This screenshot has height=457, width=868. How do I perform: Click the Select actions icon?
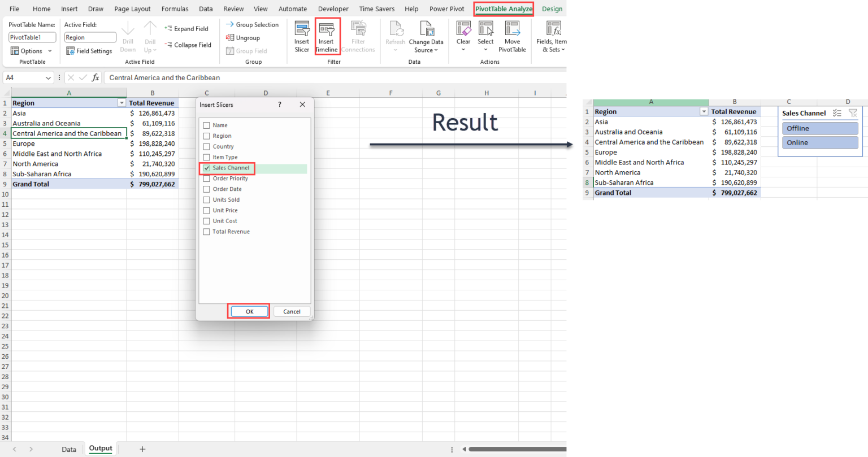485,29
